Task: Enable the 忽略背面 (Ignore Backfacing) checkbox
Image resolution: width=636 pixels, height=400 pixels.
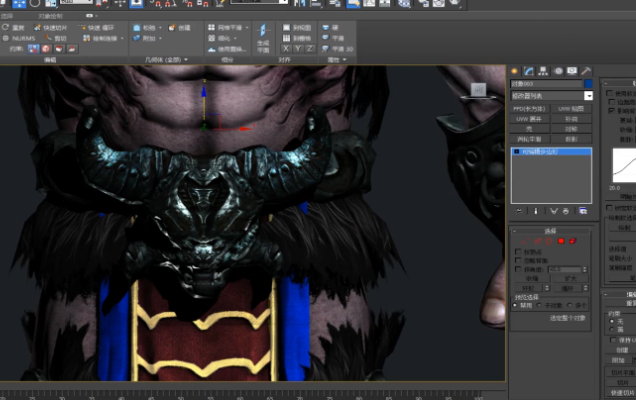Action: (517, 260)
